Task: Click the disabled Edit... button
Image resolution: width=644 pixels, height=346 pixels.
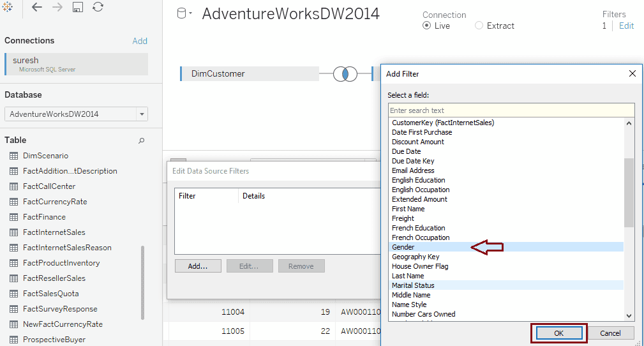Action: pyautogui.click(x=250, y=266)
